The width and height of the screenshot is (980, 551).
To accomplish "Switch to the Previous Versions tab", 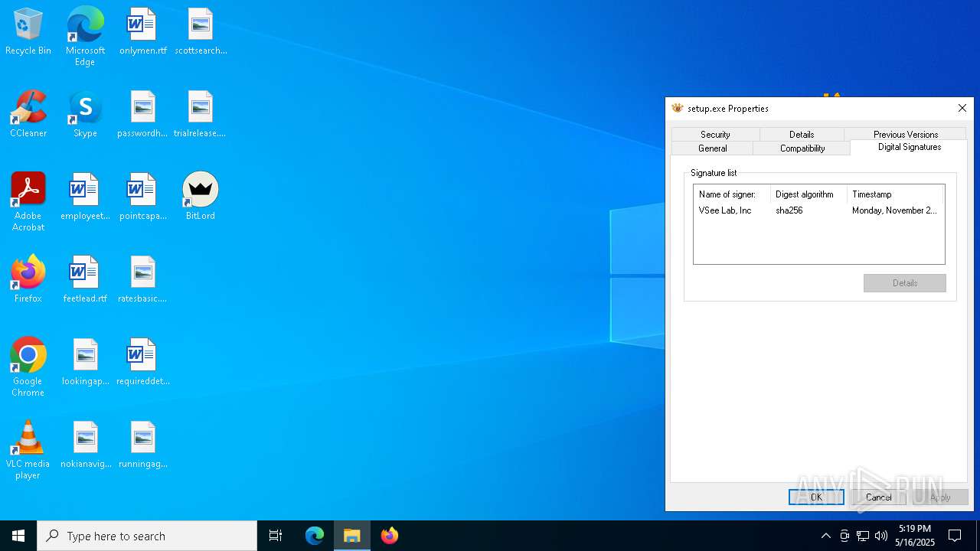I will (x=906, y=134).
